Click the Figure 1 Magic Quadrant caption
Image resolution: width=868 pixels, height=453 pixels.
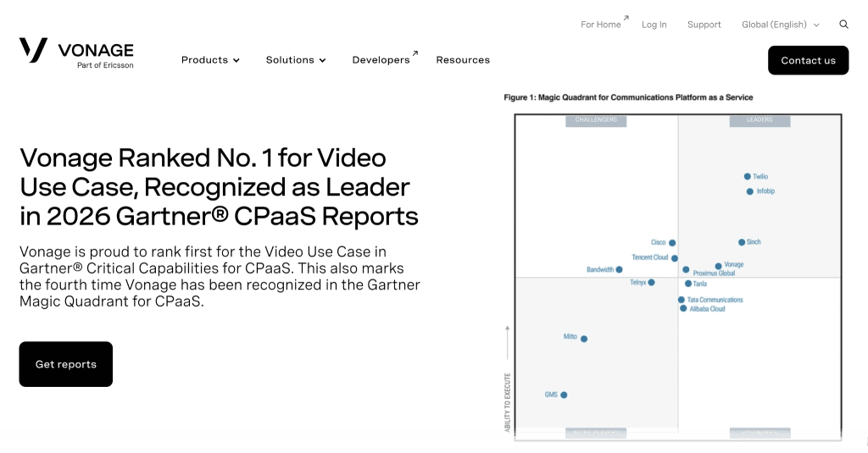pyautogui.click(x=628, y=97)
